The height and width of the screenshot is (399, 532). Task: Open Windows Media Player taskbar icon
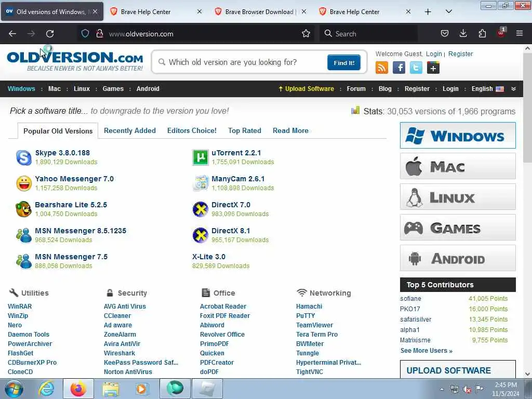click(142, 389)
